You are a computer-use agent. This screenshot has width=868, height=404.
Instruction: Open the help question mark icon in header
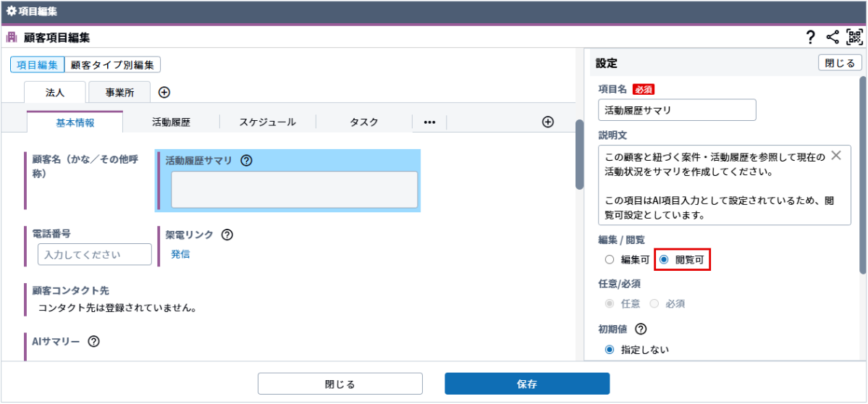[810, 38]
